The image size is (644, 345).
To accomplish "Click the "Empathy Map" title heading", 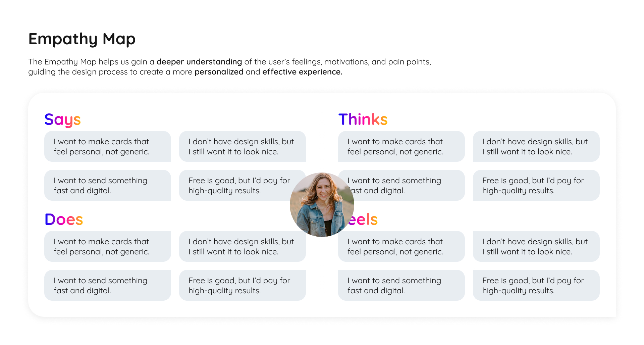I will coord(82,39).
